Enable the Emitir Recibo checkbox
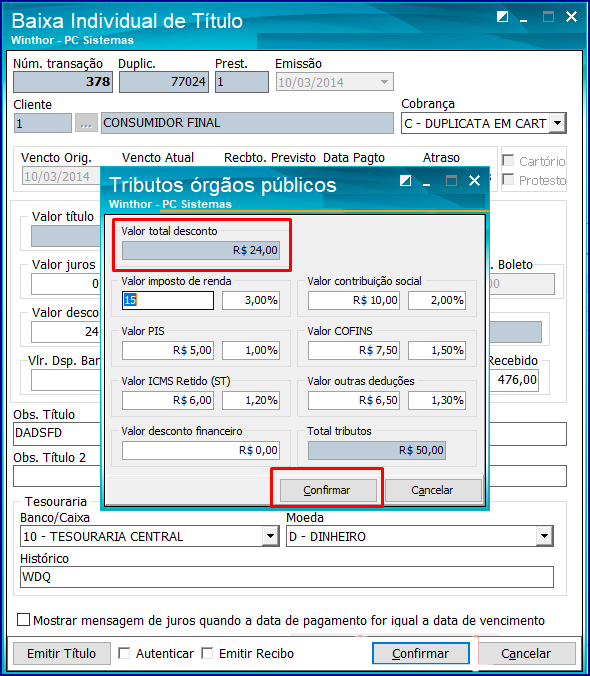The height and width of the screenshot is (676, 590). click(207, 653)
